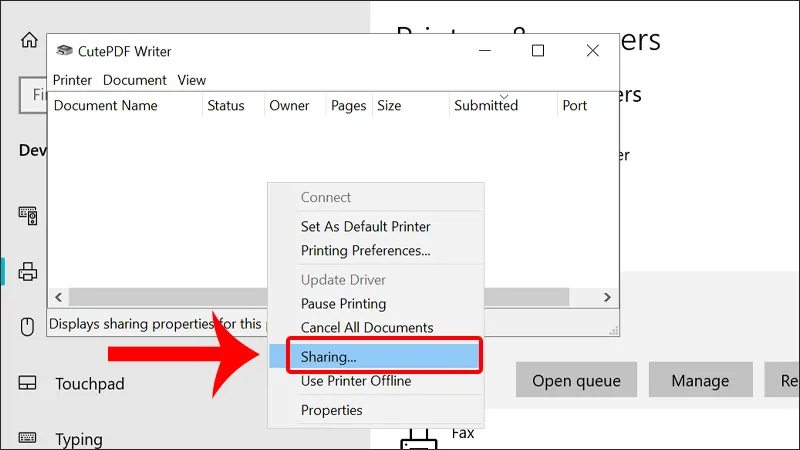Open Printing Preferences... menu entry
The width and height of the screenshot is (800, 450).
[365, 250]
